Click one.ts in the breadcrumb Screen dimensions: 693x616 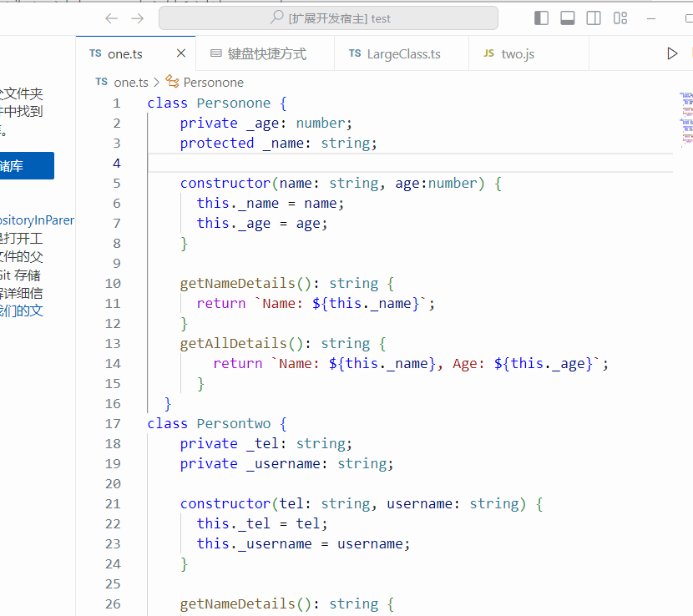(131, 82)
